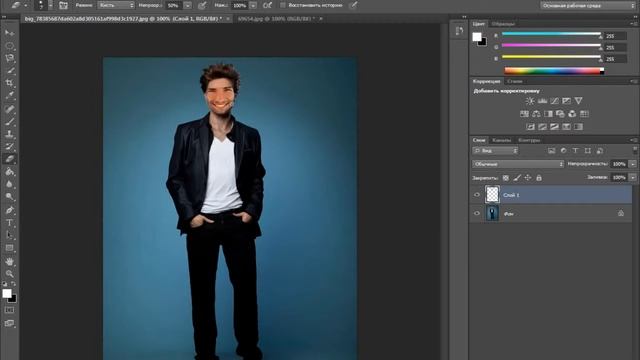
Task: Select the Quick Selection tool
Action: pos(9,71)
